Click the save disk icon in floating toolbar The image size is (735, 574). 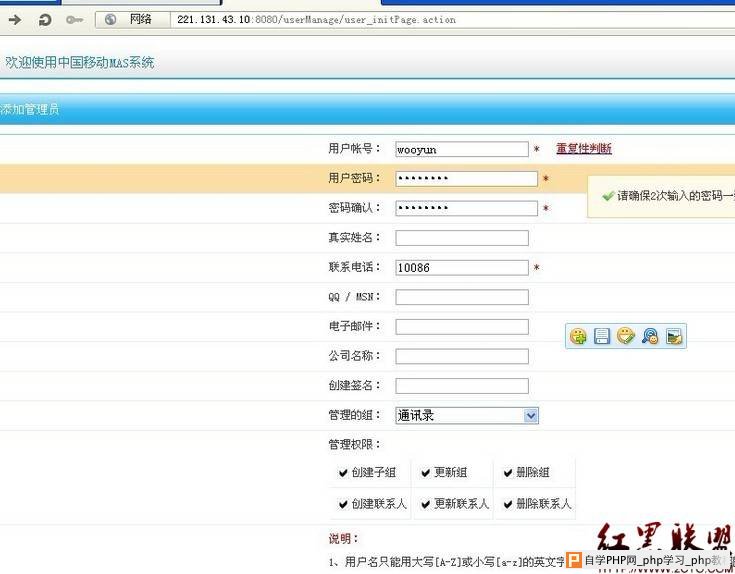pyautogui.click(x=602, y=336)
